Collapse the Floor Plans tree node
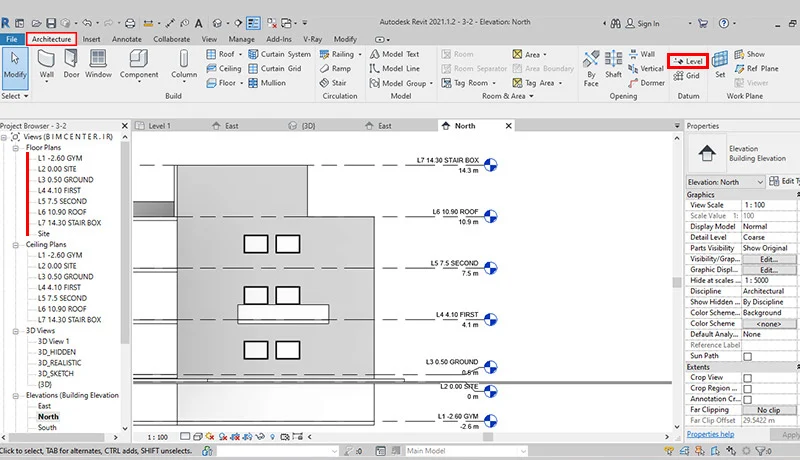The width and height of the screenshot is (800, 460). click(x=16, y=148)
